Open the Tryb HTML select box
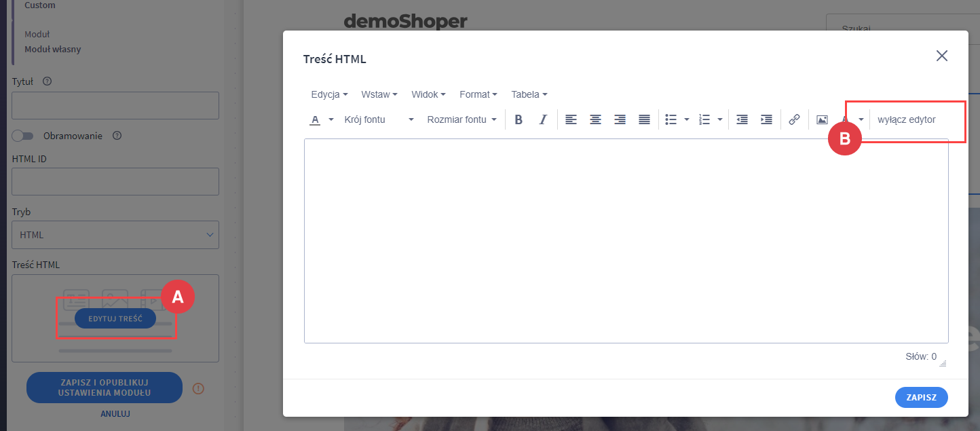The height and width of the screenshot is (431, 980). [115, 235]
